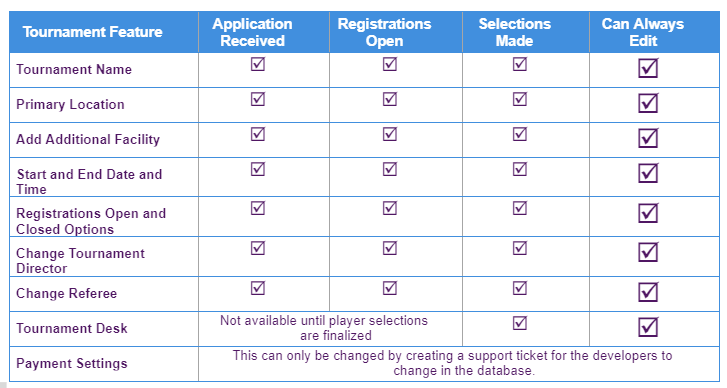This screenshot has width=727, height=388.
Task: Select the Can Always Edit column header
Action: tap(643, 32)
